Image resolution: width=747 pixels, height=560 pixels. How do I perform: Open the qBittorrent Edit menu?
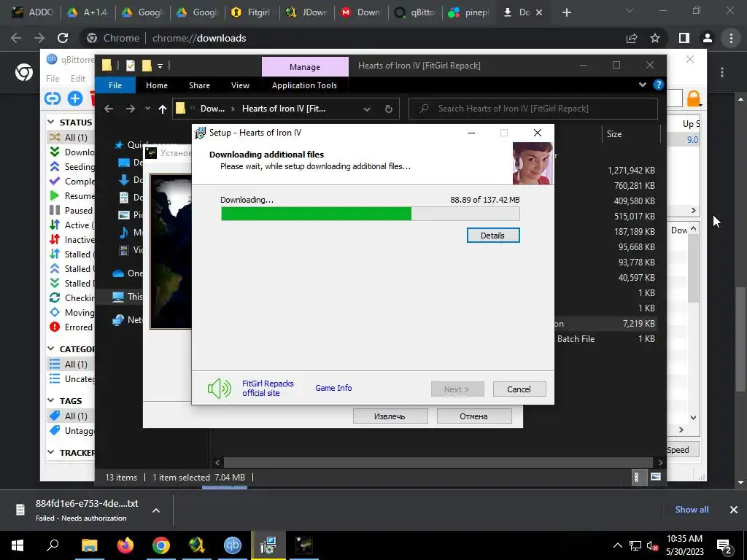click(77, 79)
